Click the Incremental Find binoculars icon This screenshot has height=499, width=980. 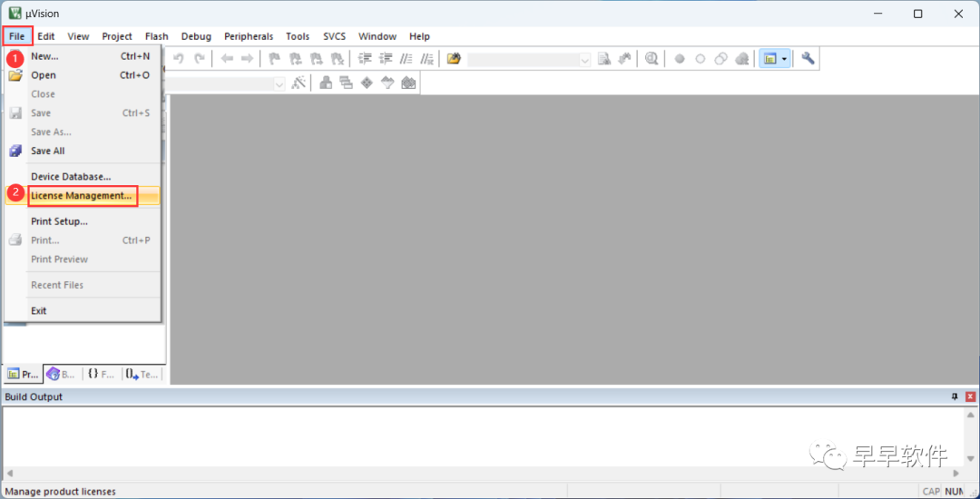[x=623, y=59]
